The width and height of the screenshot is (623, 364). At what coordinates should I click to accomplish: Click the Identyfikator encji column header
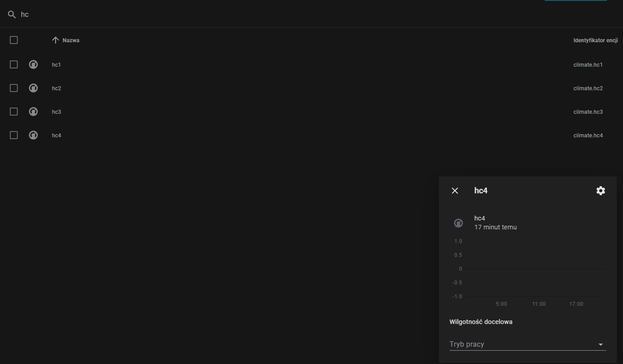point(596,40)
